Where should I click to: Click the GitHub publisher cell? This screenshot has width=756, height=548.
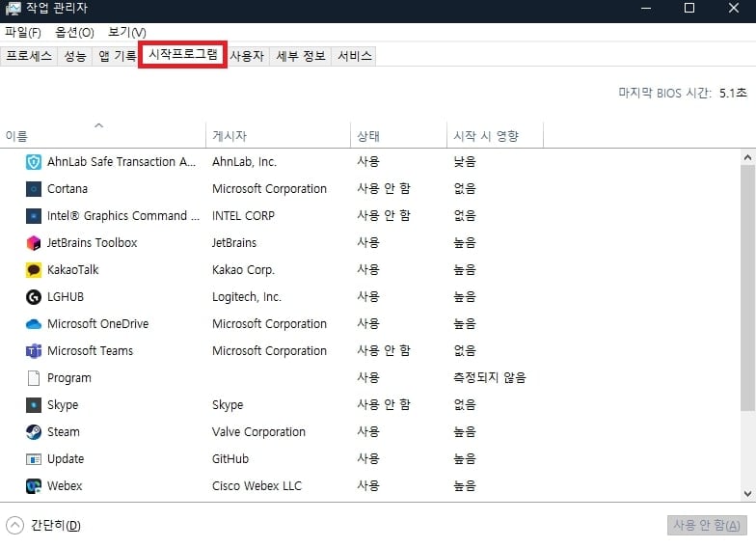point(230,459)
